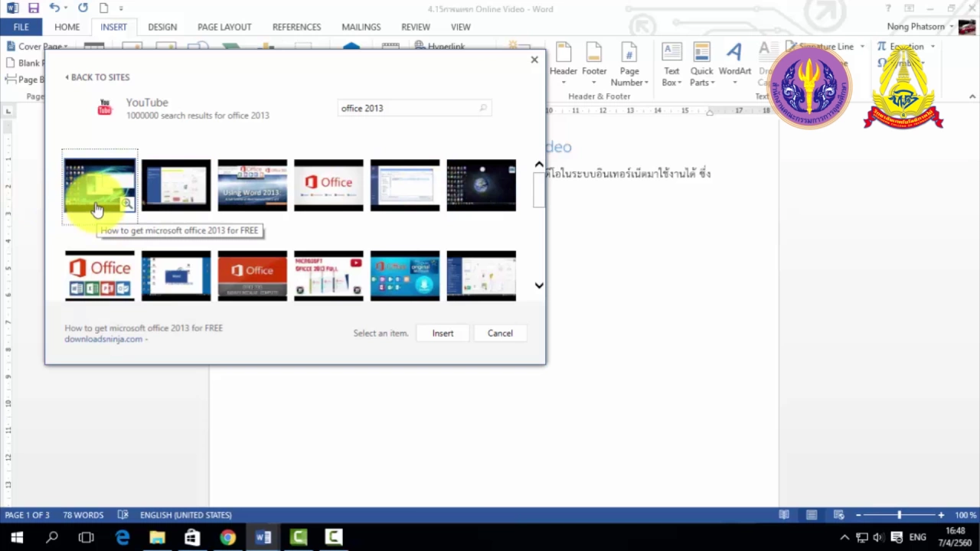Open the VIEW tab
980x551 pixels.
coord(461,27)
